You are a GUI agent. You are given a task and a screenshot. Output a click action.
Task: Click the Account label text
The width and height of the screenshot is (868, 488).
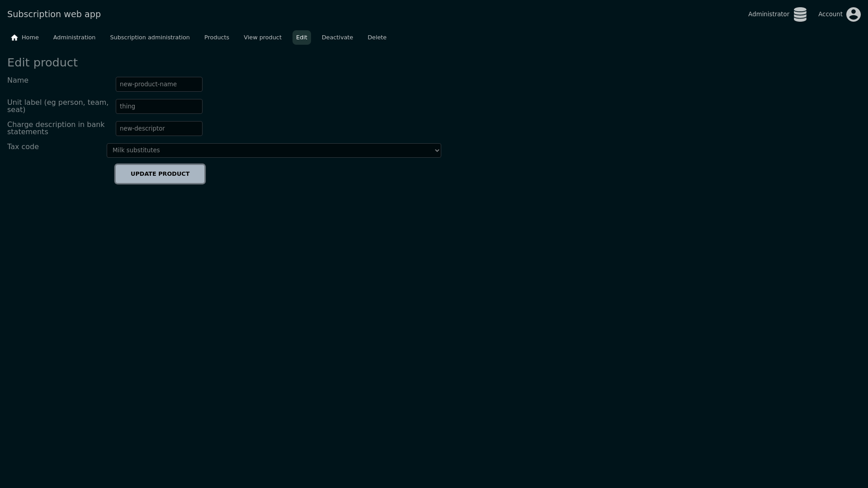pos(830,14)
